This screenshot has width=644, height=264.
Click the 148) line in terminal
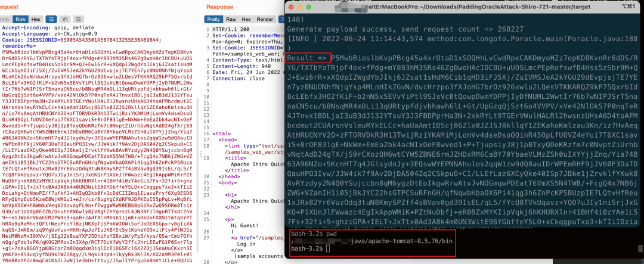(296, 19)
